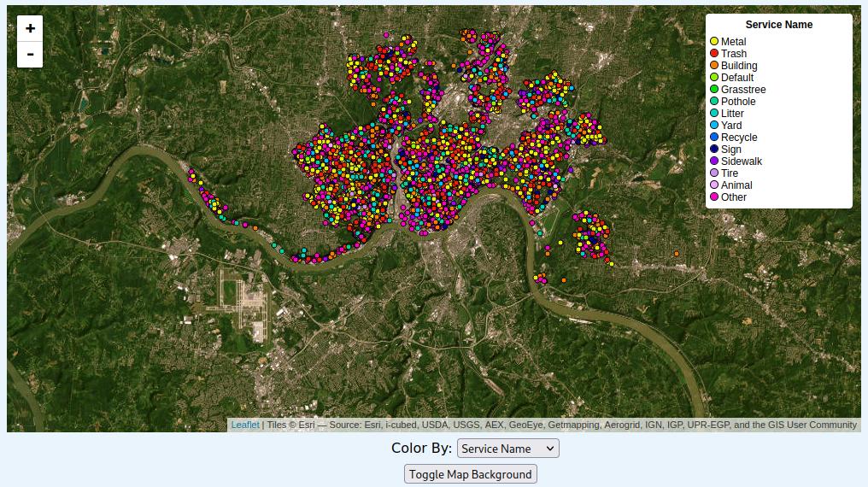This screenshot has height=487, width=868.
Task: Click the Esri tiles attribution text
Action: pyautogui.click(x=562, y=425)
